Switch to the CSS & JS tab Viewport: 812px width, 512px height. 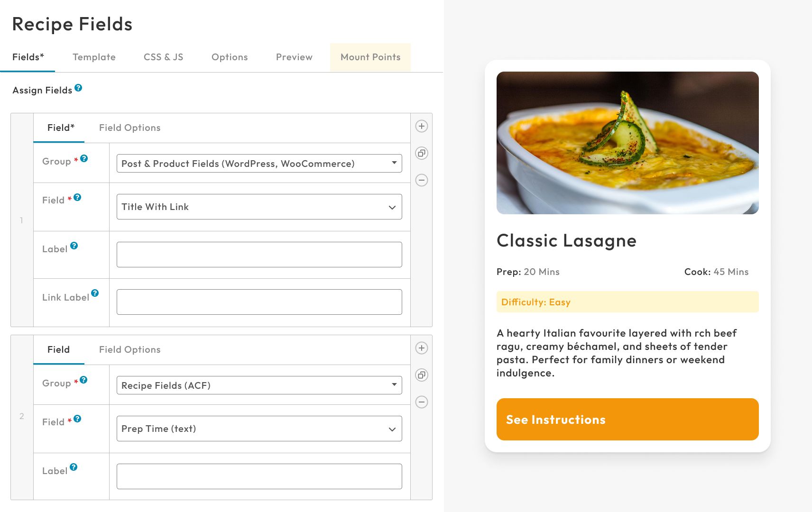click(163, 57)
